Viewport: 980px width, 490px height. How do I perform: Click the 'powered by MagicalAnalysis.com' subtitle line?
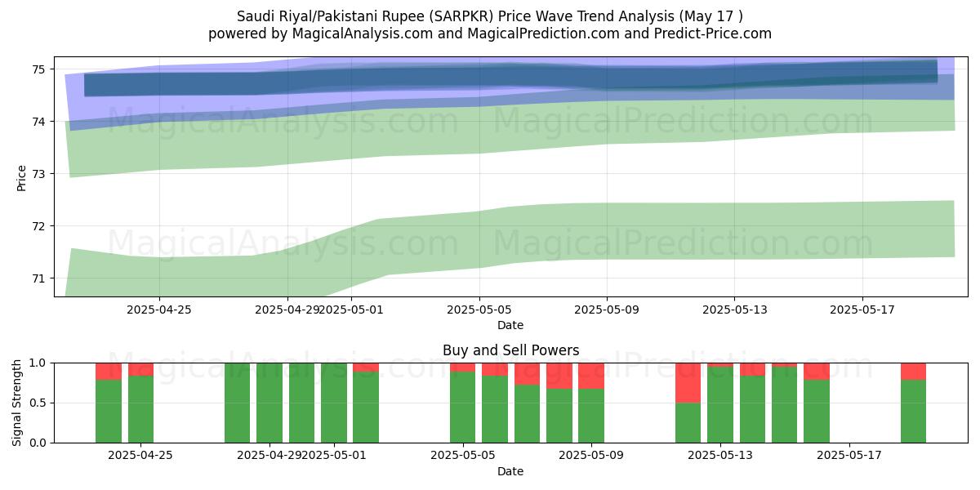click(490, 33)
